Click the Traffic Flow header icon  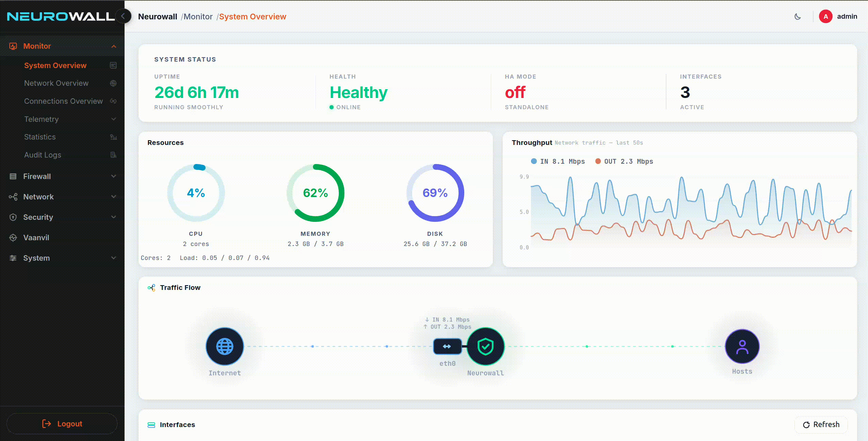pos(151,288)
